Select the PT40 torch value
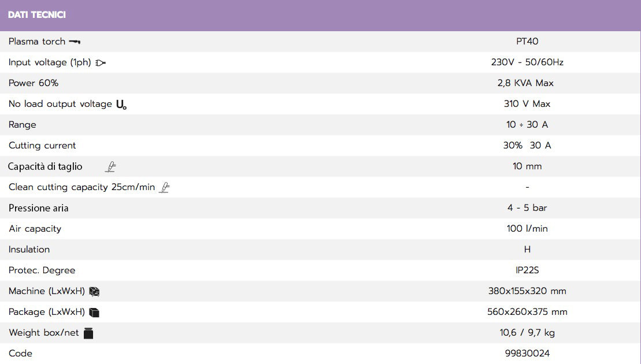Viewport: 641px width, 364px height. coord(527,41)
